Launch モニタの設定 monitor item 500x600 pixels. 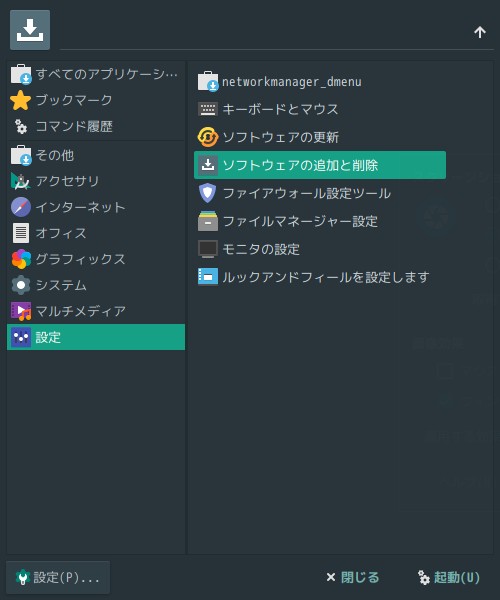(320, 249)
